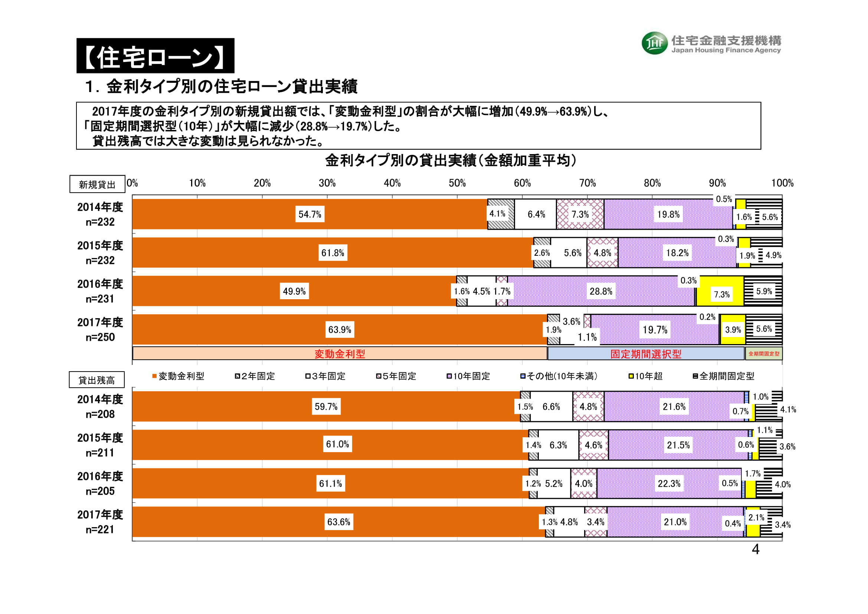The image size is (868, 614).
Task: Click the 3年固定 legend entry
Action: [326, 376]
